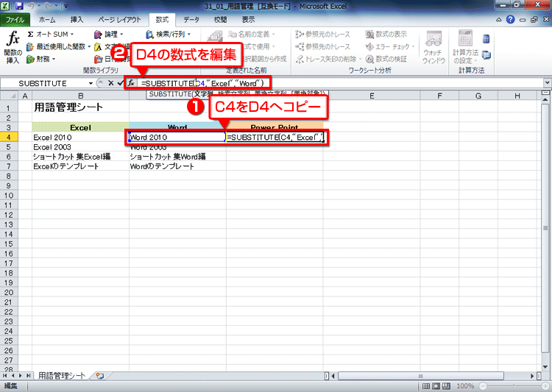Screen dimensions: 552x392
Task: Click Trace Precedents (参照元のトレース)
Action: click(x=322, y=34)
